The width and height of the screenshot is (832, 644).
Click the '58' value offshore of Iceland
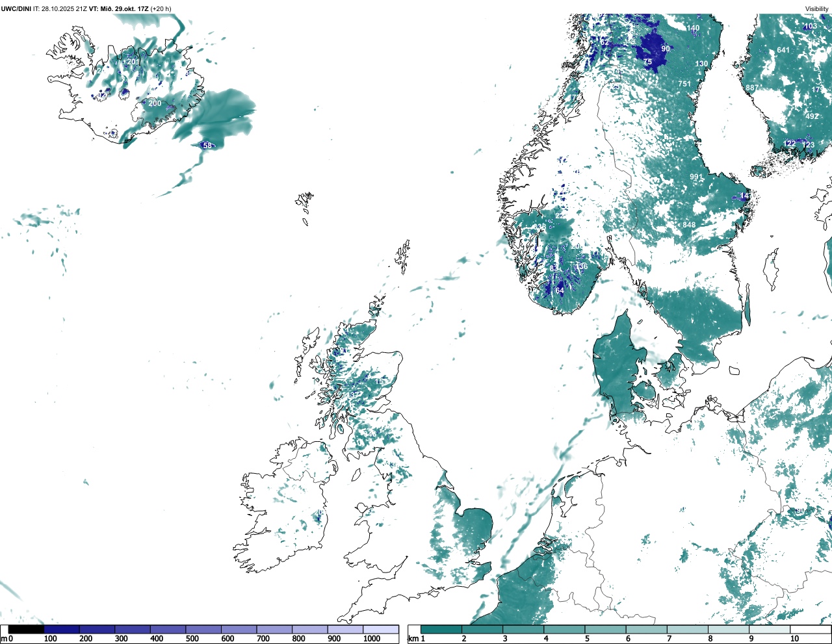tap(207, 146)
